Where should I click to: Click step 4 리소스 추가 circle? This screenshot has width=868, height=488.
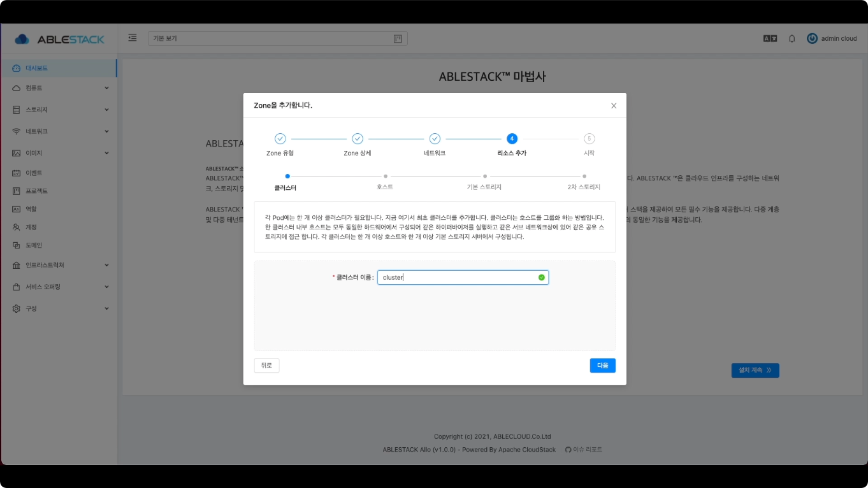[512, 138]
